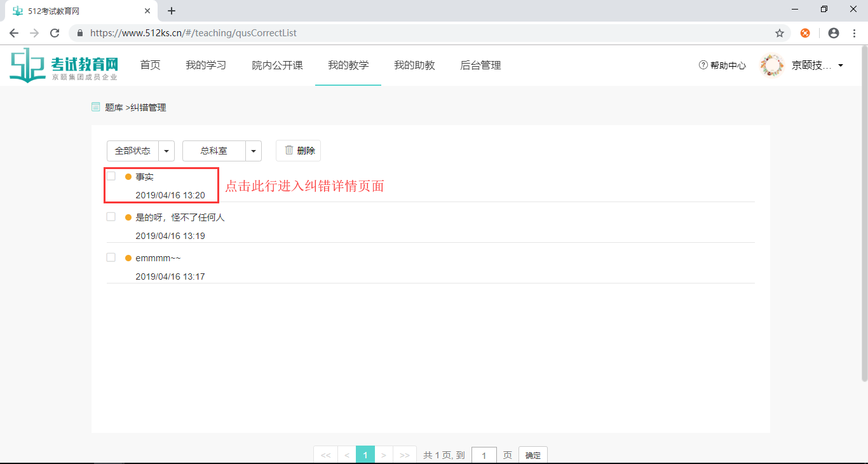
Task: Switch to the 我的学习 tab
Action: click(x=205, y=64)
